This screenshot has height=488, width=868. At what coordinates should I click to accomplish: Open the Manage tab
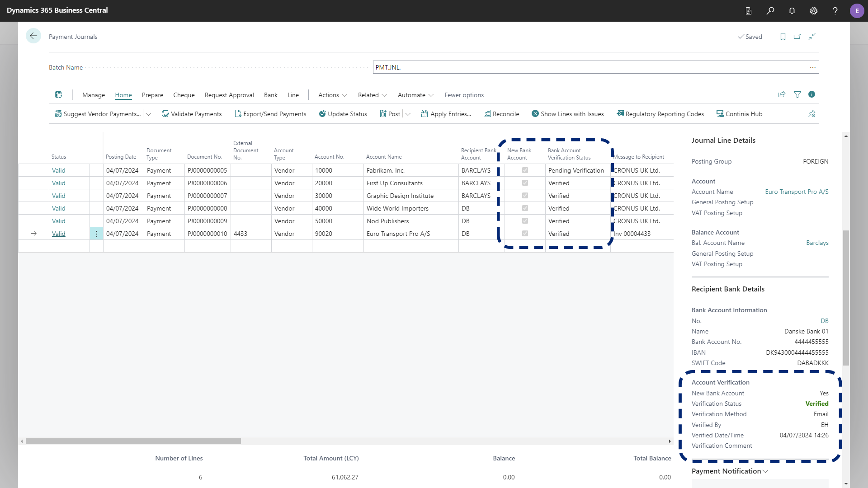[x=94, y=95]
